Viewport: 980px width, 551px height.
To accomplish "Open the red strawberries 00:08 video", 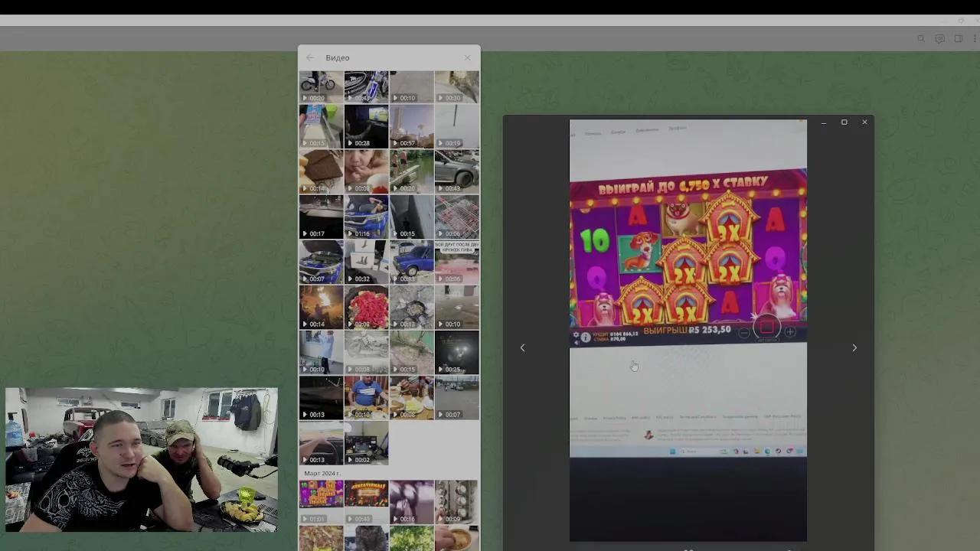I will pyautogui.click(x=366, y=307).
